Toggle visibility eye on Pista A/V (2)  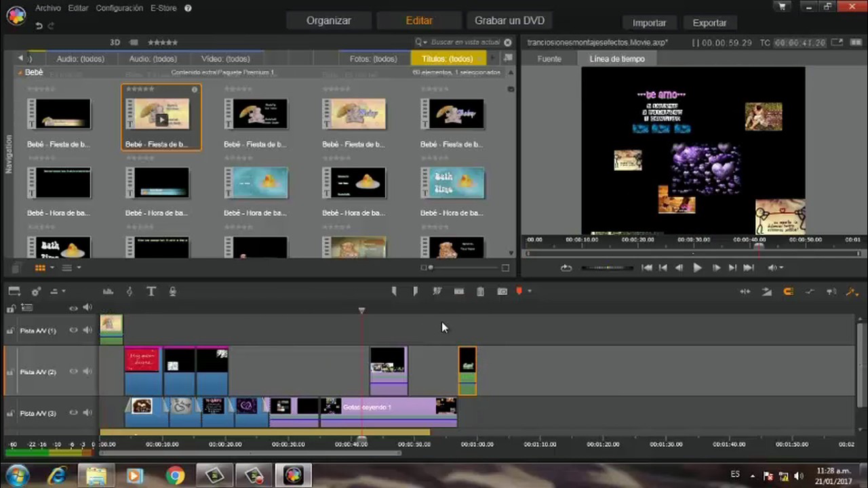tap(73, 371)
